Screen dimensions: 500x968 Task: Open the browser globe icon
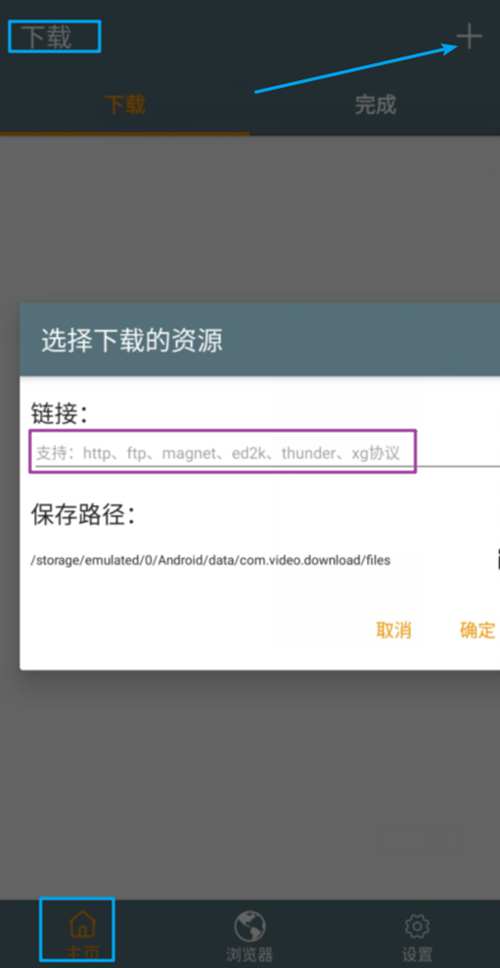click(x=249, y=926)
